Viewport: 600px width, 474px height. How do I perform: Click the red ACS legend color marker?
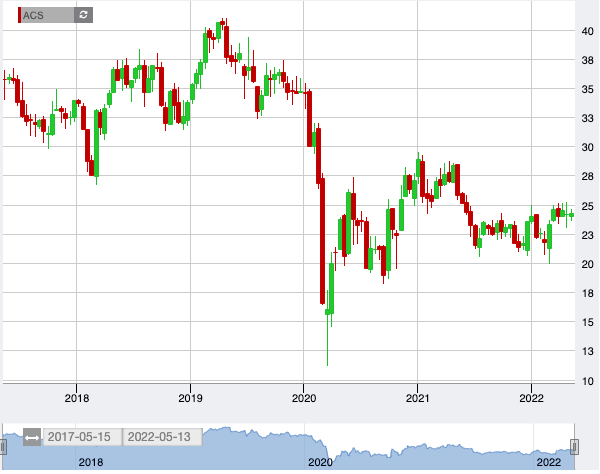point(20,15)
